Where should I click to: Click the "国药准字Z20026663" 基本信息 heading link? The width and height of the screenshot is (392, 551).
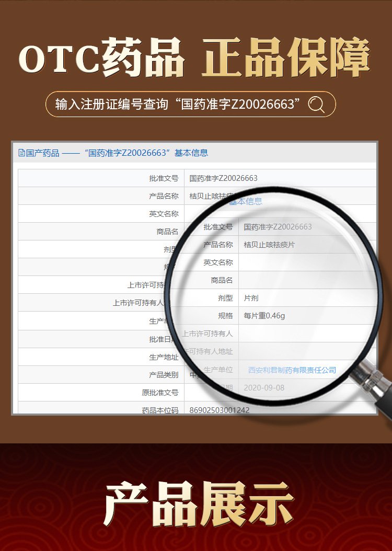[146, 153]
